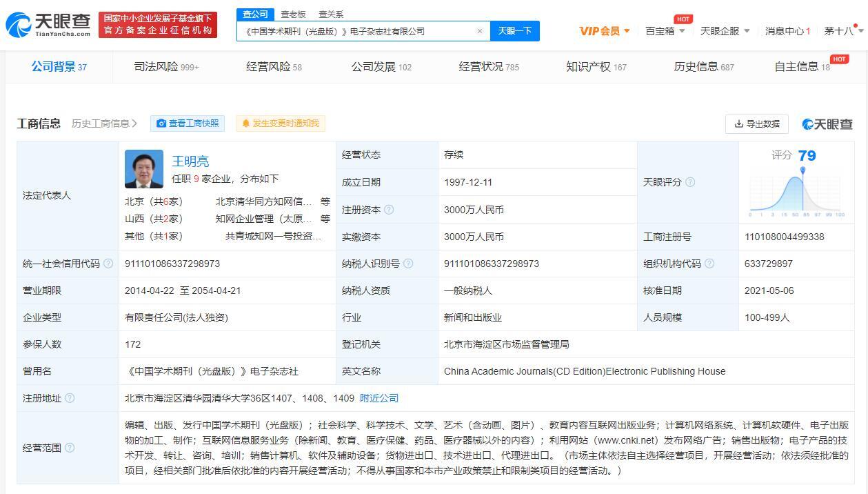Open the 茅十八 user account dropdown
This screenshot has width=868, height=494.
pos(844,31)
